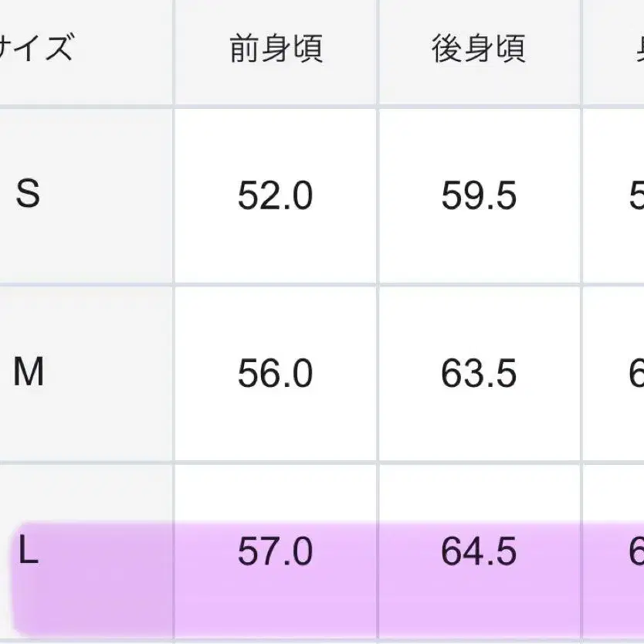Screen dimensions: 644x644
Task: Click the divider between 前身頃 and 後身頃 headers
Action: click(x=378, y=49)
